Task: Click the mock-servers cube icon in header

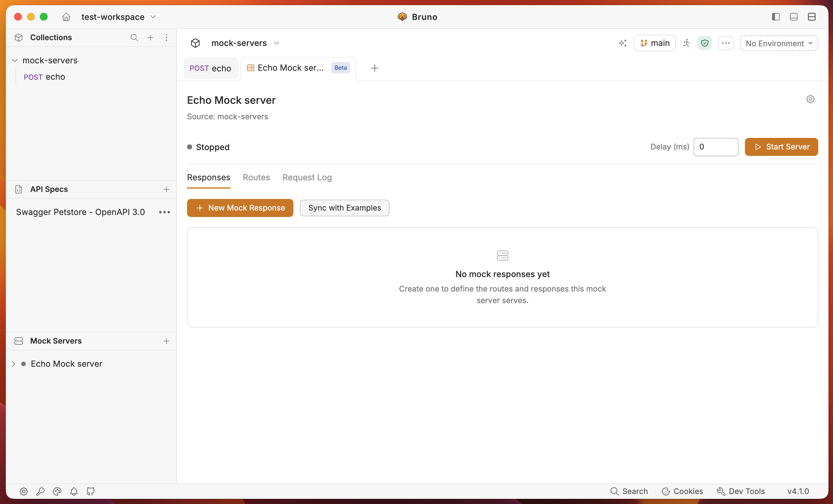Action: 195,43
